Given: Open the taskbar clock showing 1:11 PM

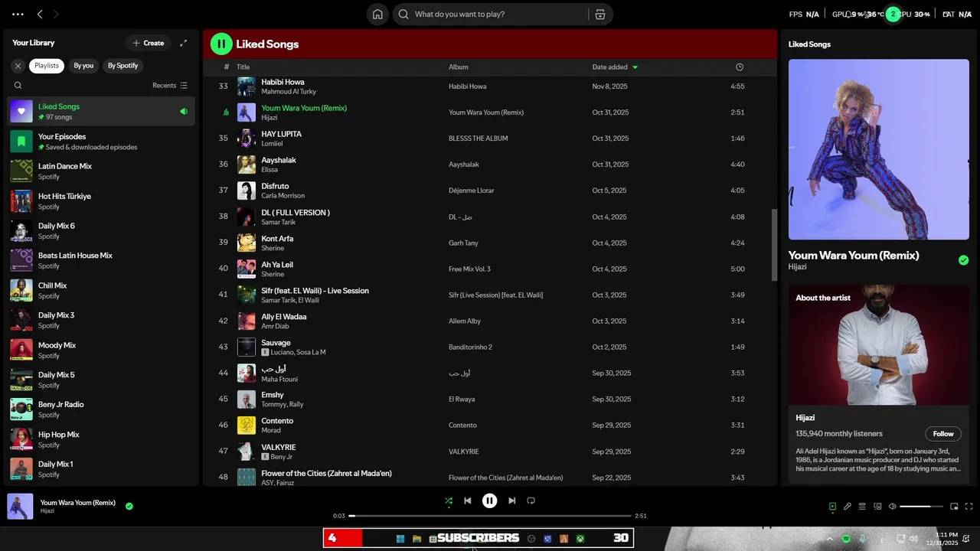Looking at the screenshot, I should click(942, 538).
